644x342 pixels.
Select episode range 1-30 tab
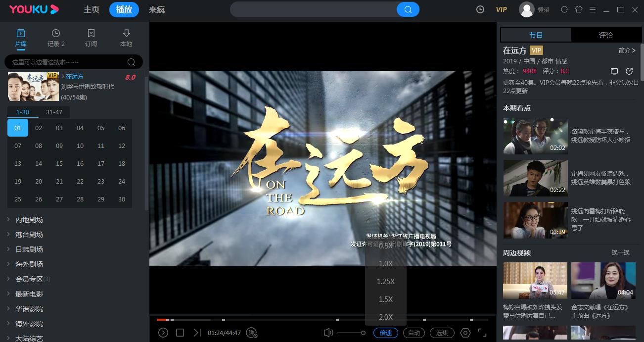[x=23, y=112]
